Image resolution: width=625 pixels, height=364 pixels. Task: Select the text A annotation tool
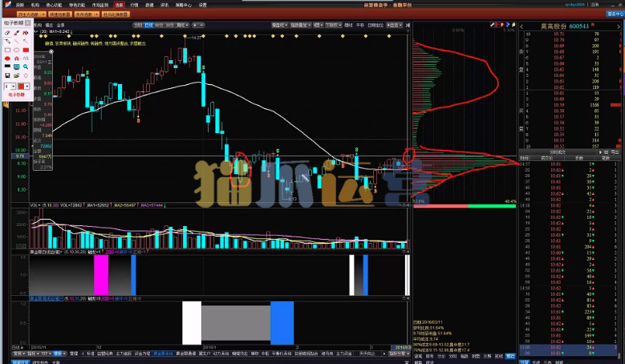click(x=17, y=59)
